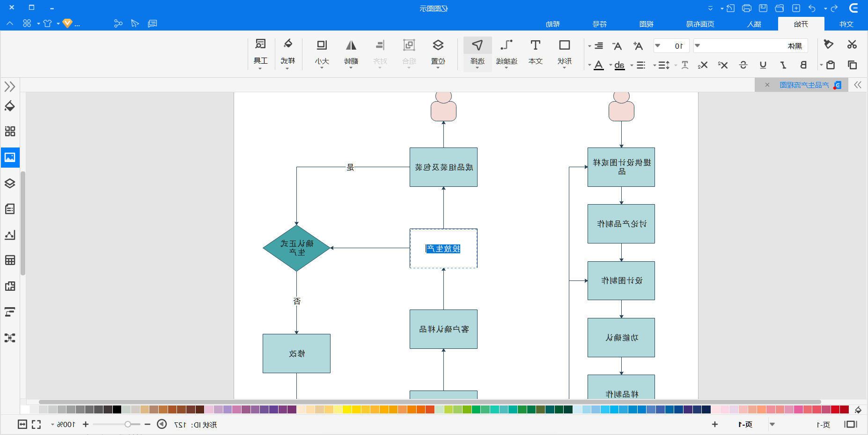
Task: Pick the black swatch in the color palette
Action: tap(117, 410)
